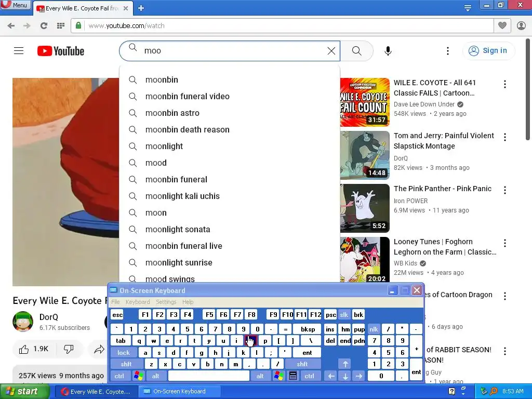Open YouTube settings three-dot menu beside Sign in
Image resolution: width=532 pixels, height=399 pixels.
447,51
